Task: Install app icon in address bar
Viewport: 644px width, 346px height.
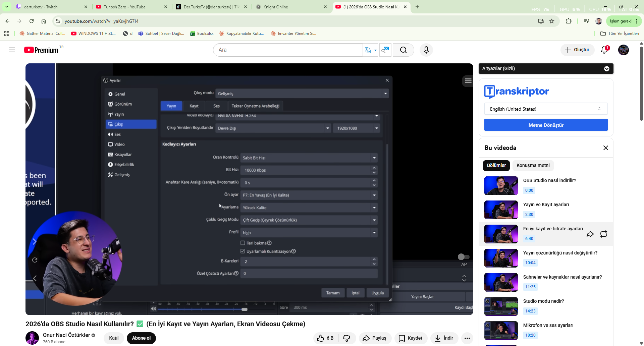Action: [541, 21]
